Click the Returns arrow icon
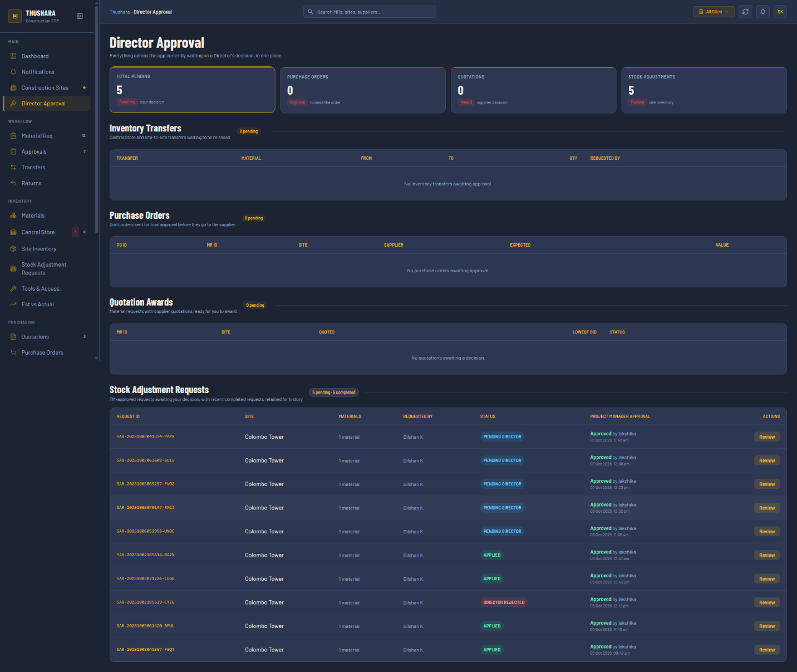This screenshot has height=672, width=797. pos(13,183)
